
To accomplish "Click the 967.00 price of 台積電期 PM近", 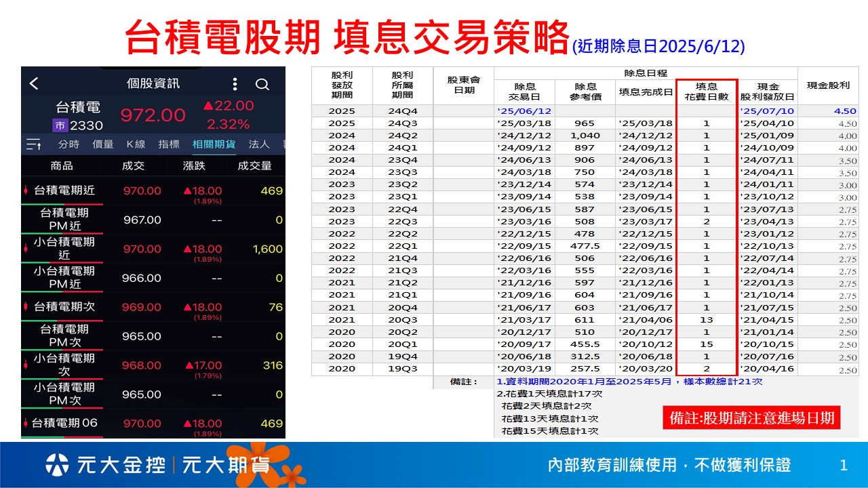I will [x=142, y=220].
